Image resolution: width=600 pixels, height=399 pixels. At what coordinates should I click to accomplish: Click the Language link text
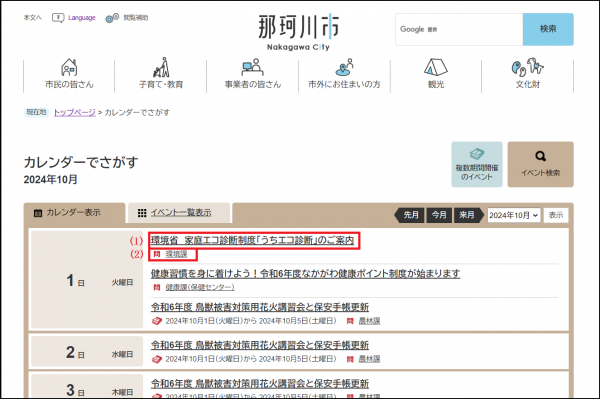(82, 18)
